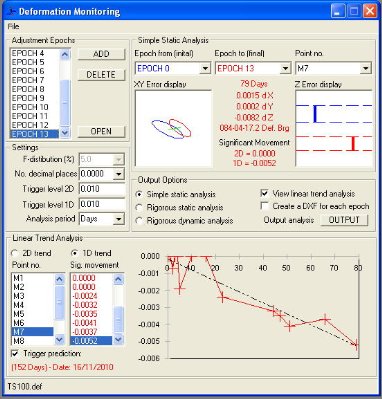Check Create a DXF for each epoch

pos(265,206)
